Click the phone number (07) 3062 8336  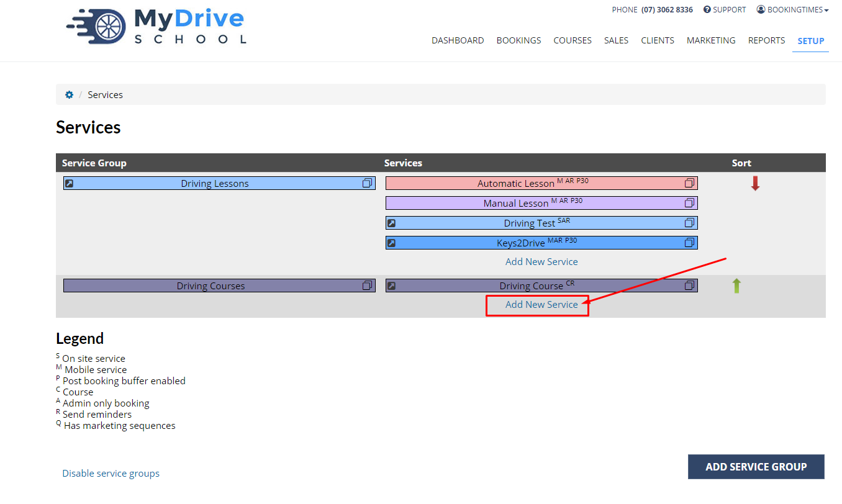pyautogui.click(x=667, y=9)
